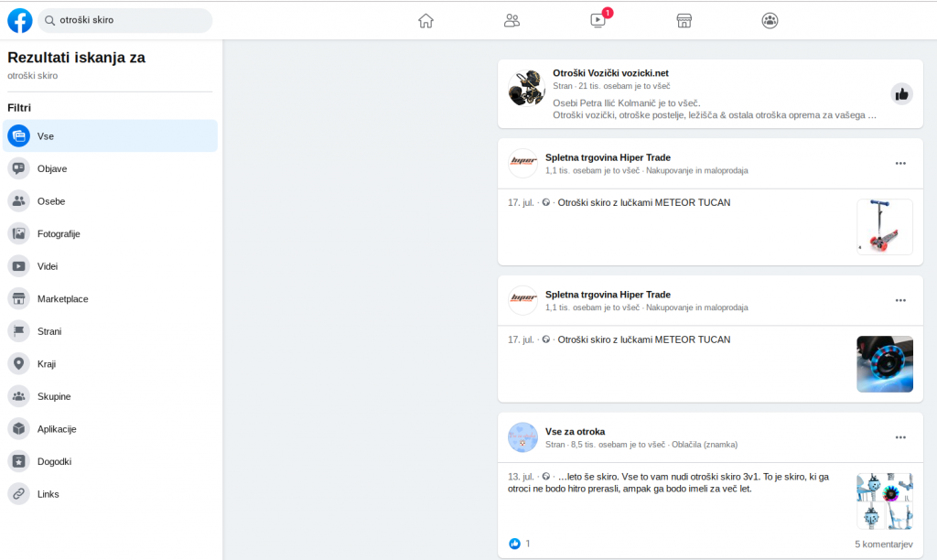
Task: Open the 3v1 scooter collage thumbnail
Action: point(885,501)
